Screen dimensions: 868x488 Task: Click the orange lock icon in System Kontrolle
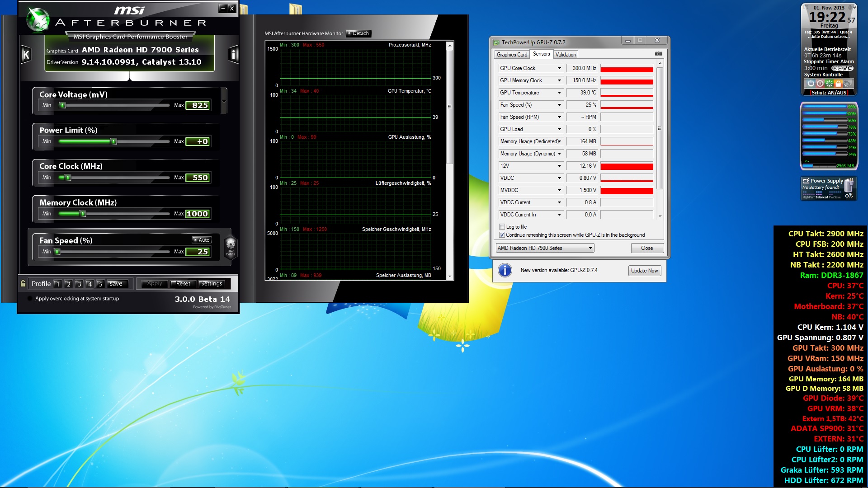coord(838,84)
